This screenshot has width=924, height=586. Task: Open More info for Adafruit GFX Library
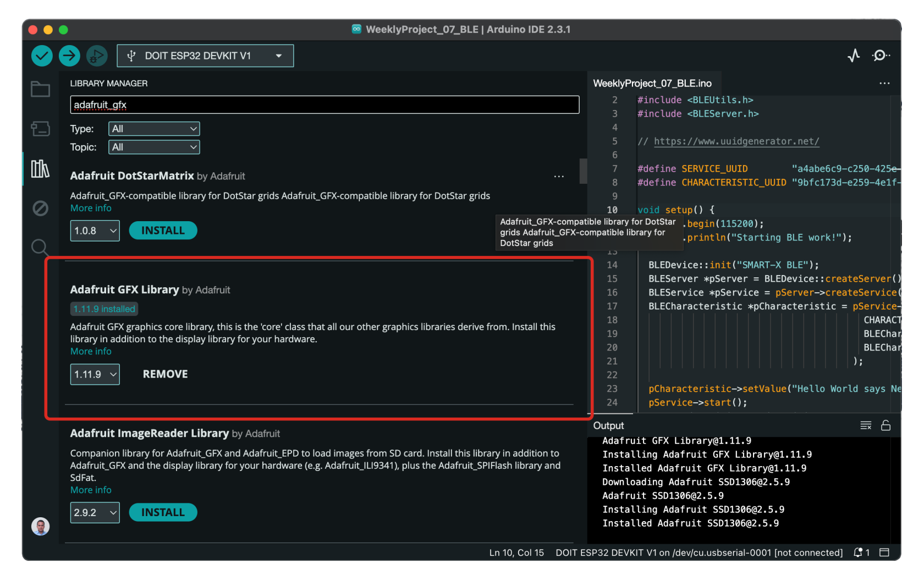click(91, 351)
